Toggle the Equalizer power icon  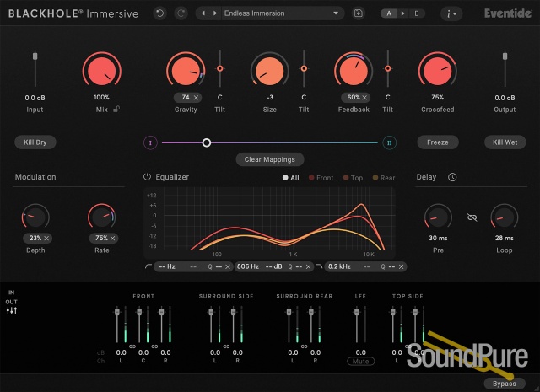click(147, 177)
